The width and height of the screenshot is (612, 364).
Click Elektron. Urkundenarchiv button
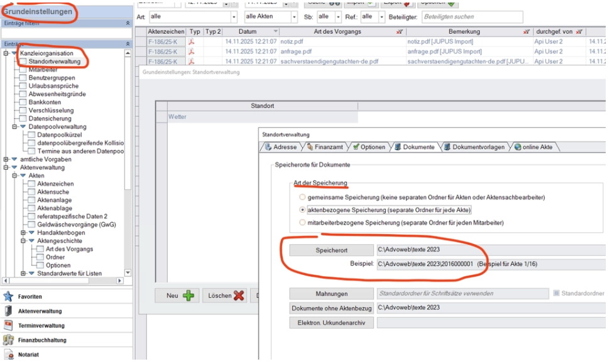coord(331,323)
